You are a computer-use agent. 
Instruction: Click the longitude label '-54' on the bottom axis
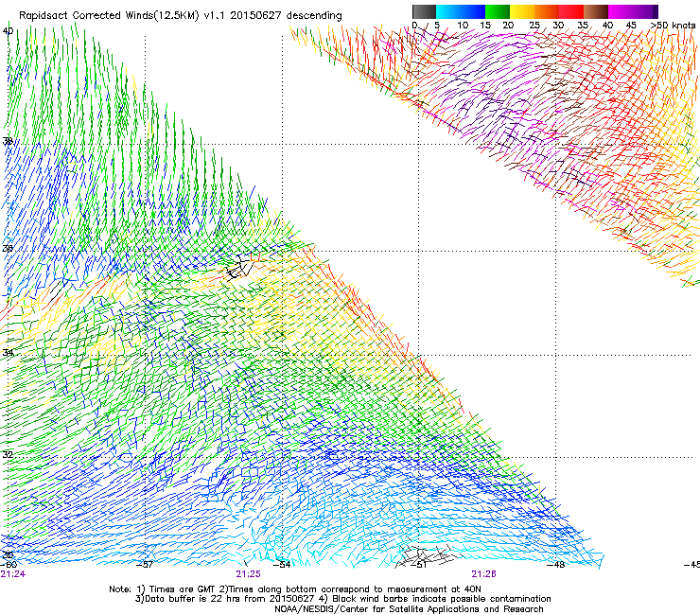click(x=282, y=565)
